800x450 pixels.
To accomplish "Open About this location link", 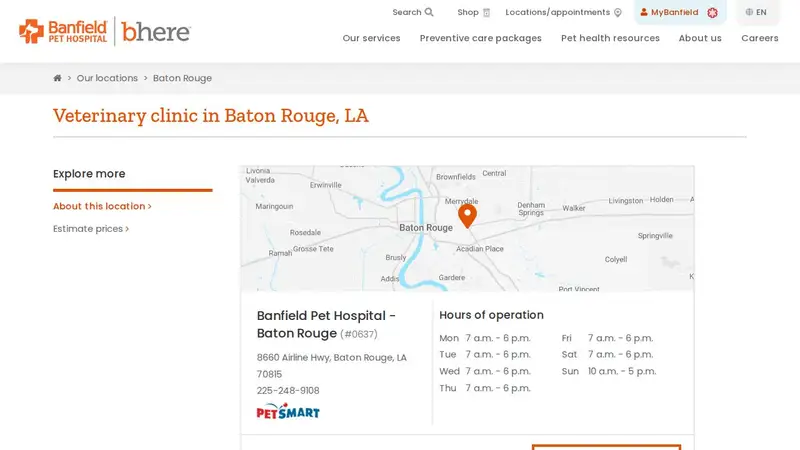I will click(102, 206).
